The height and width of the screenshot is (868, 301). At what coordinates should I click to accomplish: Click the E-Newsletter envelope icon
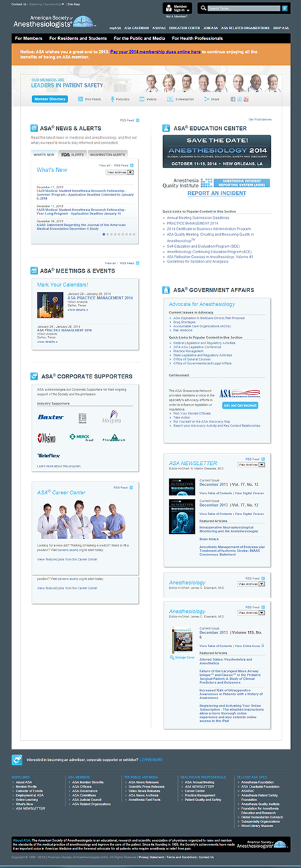[171, 99]
